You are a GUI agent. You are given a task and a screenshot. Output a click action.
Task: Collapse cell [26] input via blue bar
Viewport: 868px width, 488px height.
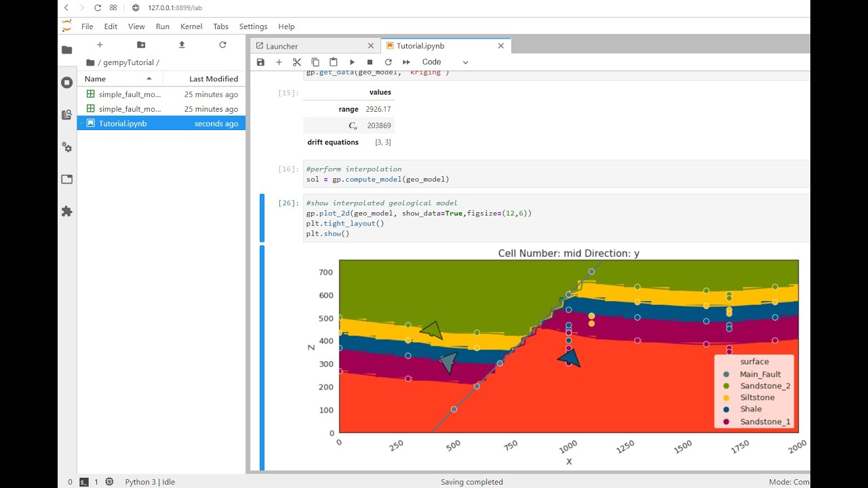[x=262, y=218]
